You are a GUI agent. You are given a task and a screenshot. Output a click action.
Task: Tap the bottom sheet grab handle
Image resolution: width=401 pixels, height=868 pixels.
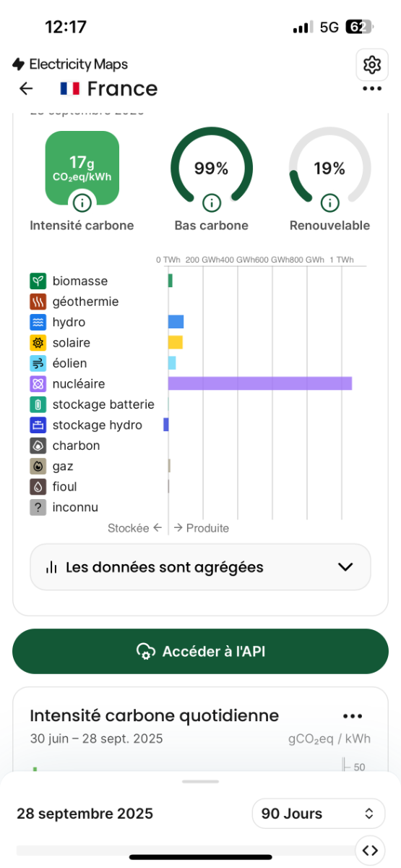[200, 781]
